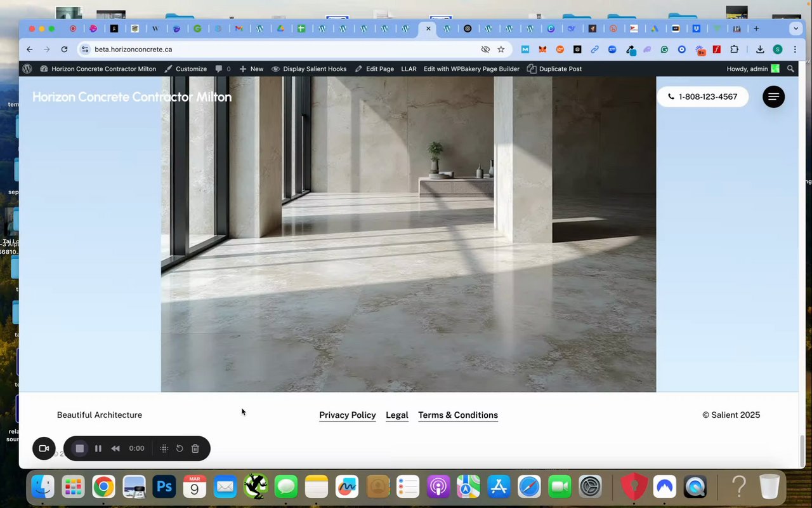Open Calendar in the Dock
This screenshot has width=812, height=508.
(x=195, y=487)
